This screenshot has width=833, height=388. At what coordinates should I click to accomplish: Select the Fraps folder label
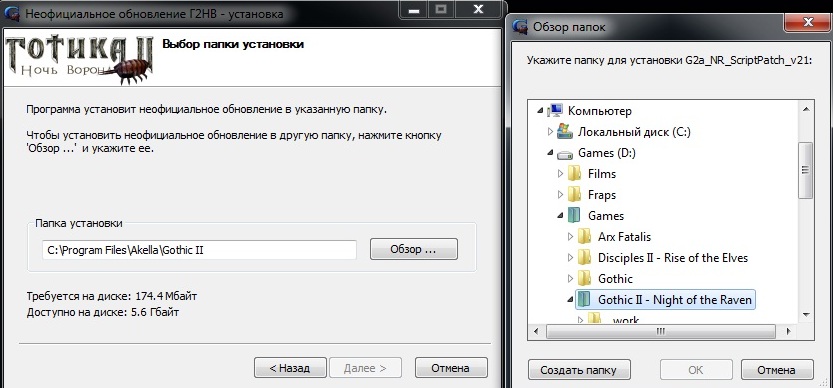coord(602,195)
